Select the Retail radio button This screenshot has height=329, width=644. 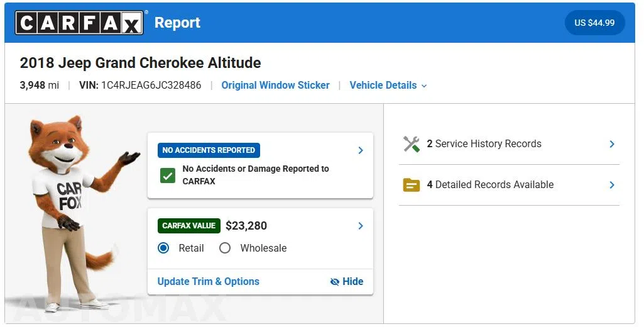[x=163, y=248]
